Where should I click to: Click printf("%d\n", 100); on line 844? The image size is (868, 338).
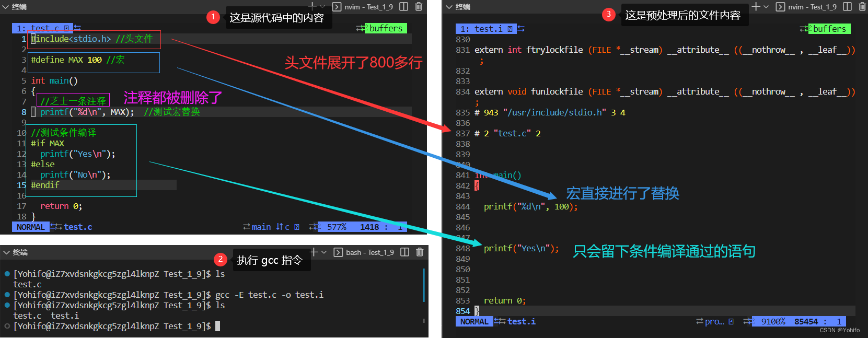pos(531,206)
